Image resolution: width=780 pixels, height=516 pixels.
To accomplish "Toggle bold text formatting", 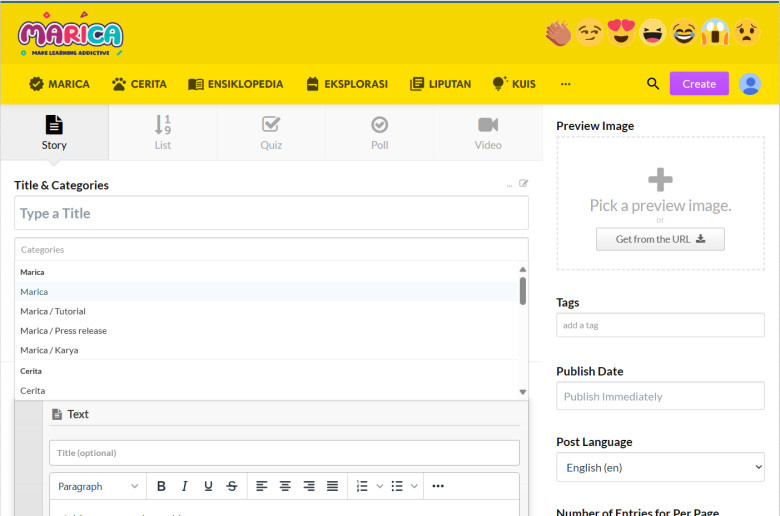I will coord(161,486).
